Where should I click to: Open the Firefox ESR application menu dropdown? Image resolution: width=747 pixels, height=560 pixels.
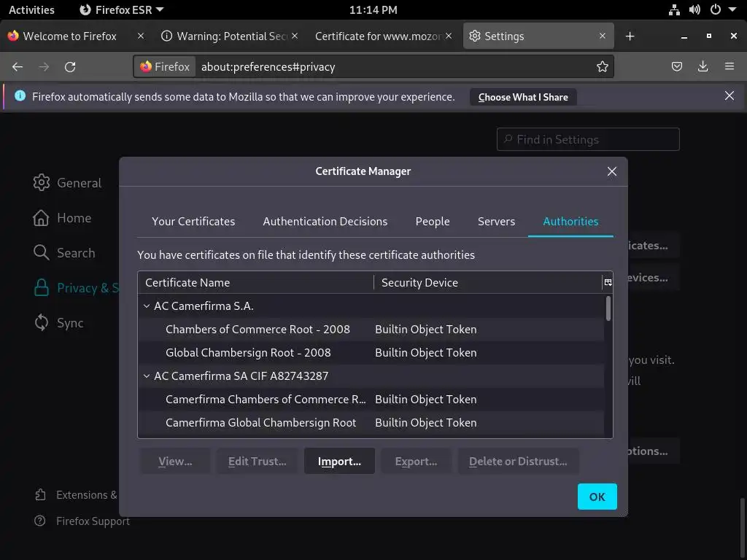click(122, 9)
